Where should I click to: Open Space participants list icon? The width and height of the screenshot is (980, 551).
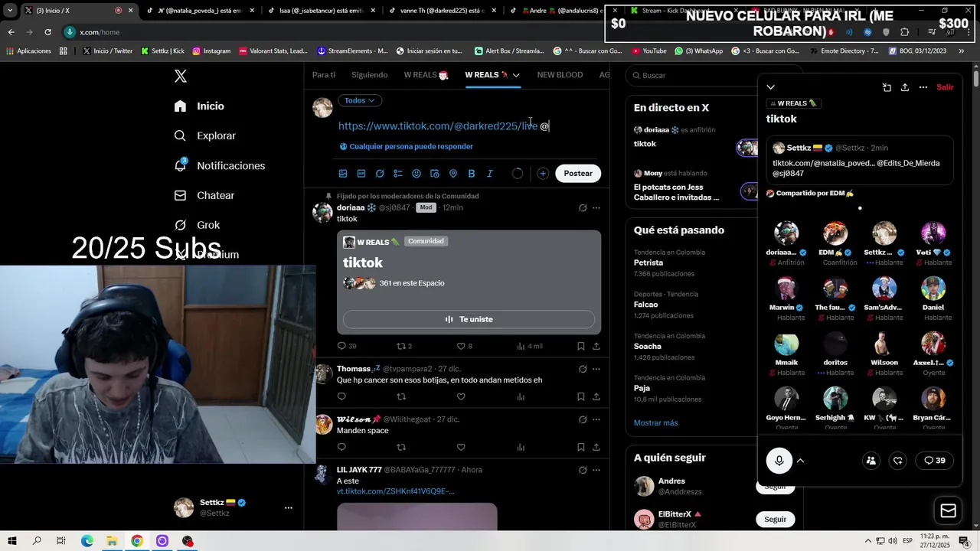[x=871, y=461]
